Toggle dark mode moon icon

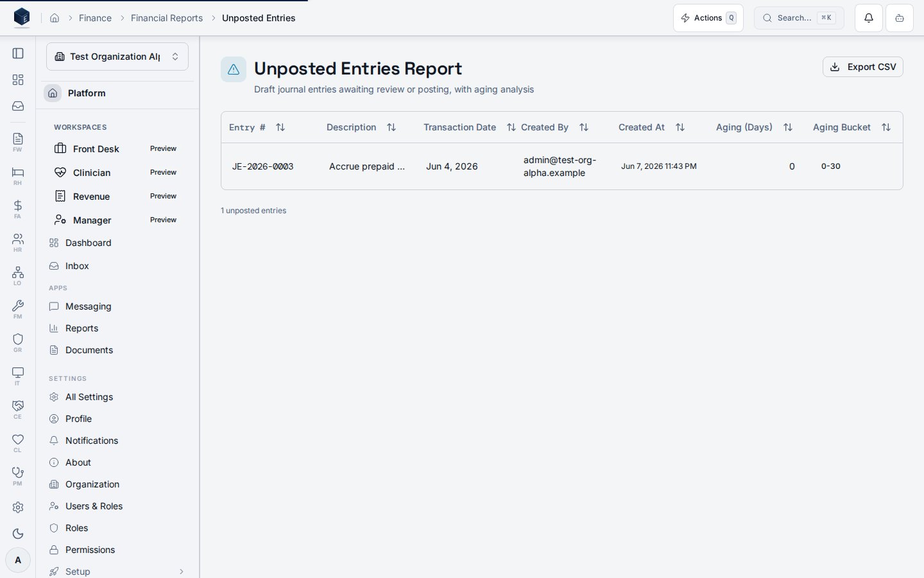point(18,534)
